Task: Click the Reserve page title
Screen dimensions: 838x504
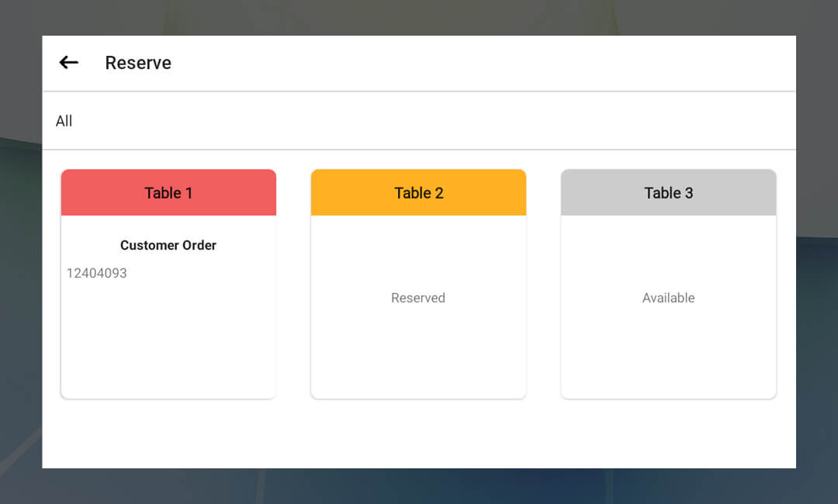Action: tap(138, 63)
